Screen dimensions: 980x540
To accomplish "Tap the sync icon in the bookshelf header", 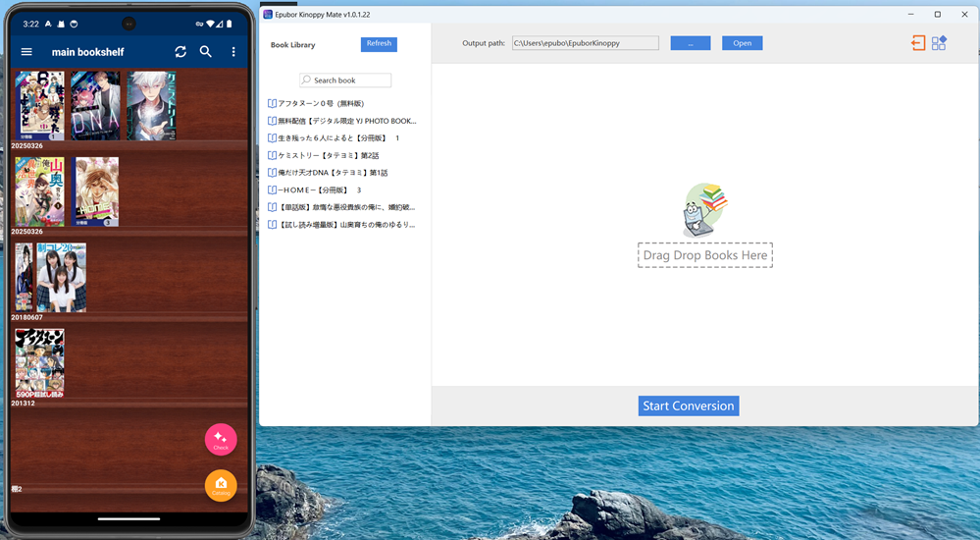I will 181,52.
